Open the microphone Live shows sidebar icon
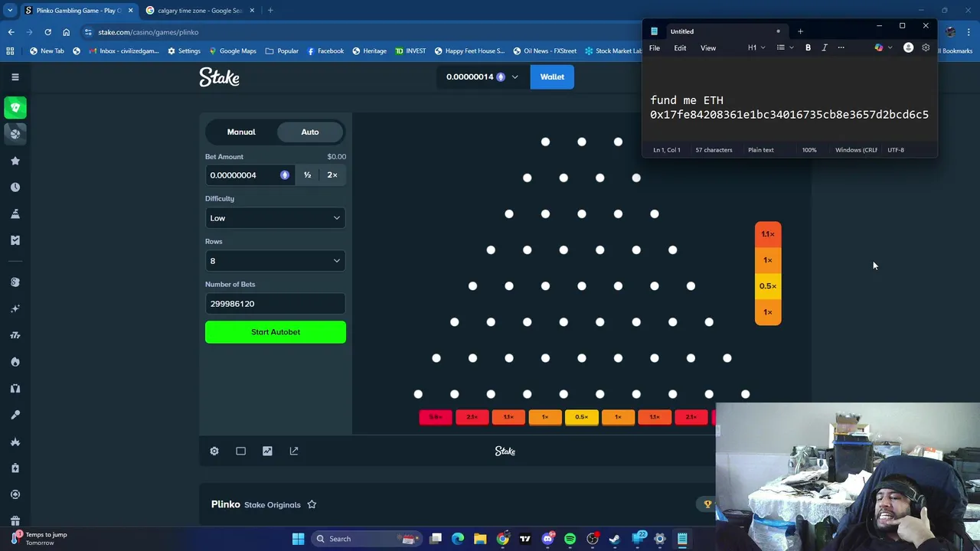This screenshot has height=551, width=980. [15, 414]
